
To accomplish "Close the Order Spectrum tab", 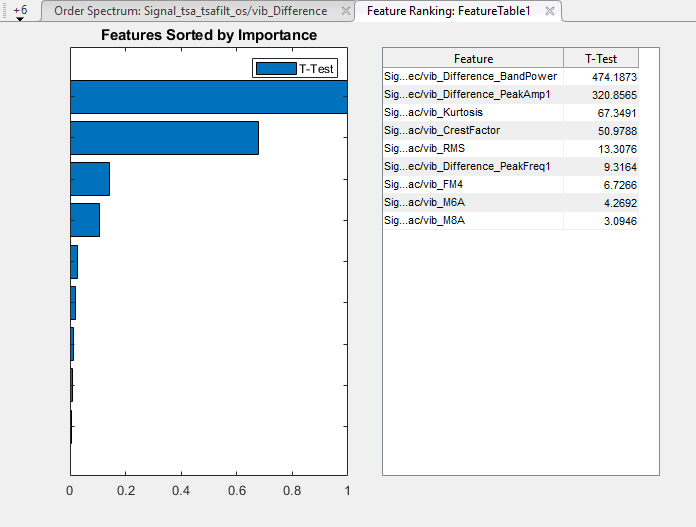I will 345,11.
